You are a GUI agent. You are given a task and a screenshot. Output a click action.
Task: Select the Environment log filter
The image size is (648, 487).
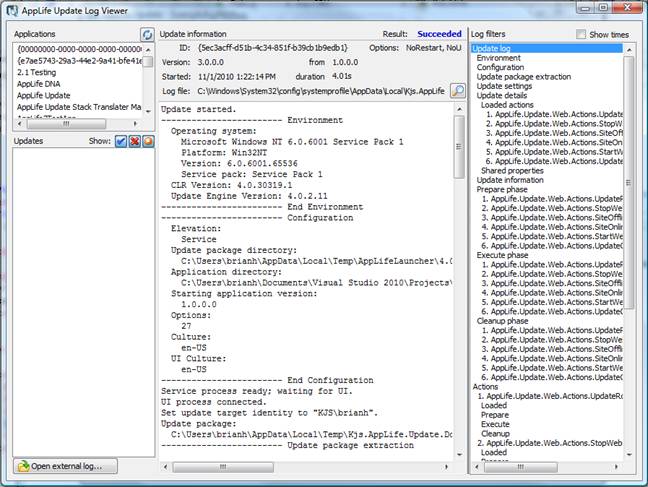point(498,58)
